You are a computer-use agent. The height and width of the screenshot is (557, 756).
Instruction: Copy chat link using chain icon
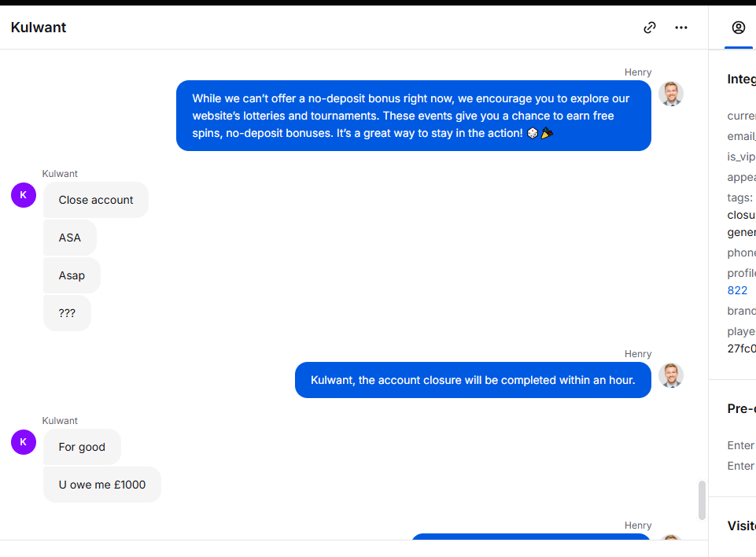point(650,28)
